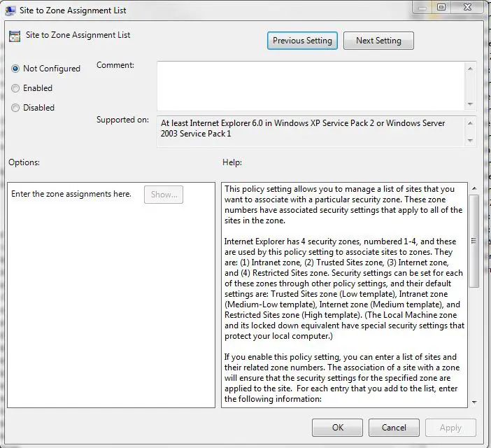Click the 'Options:' label
491x448 pixels.
(x=24, y=162)
